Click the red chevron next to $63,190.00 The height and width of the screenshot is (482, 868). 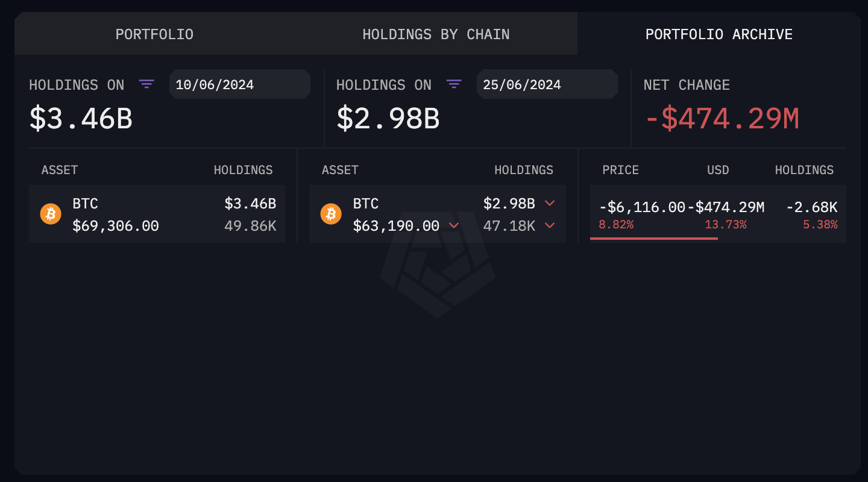(454, 225)
